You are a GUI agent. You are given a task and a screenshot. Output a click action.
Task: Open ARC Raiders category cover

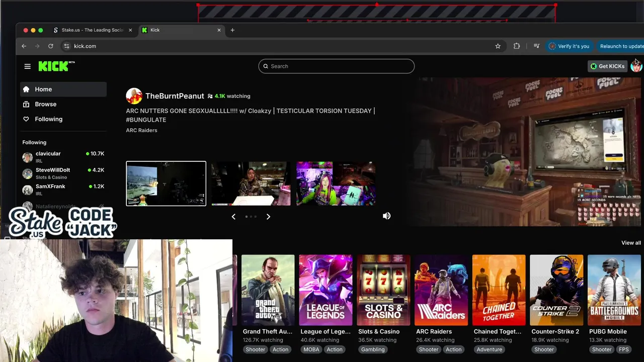(441, 290)
